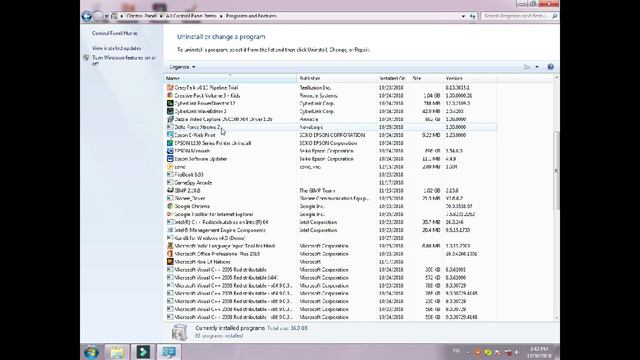Select the FlipBook 5.03 entry
The height and width of the screenshot is (360, 640).
click(189, 175)
